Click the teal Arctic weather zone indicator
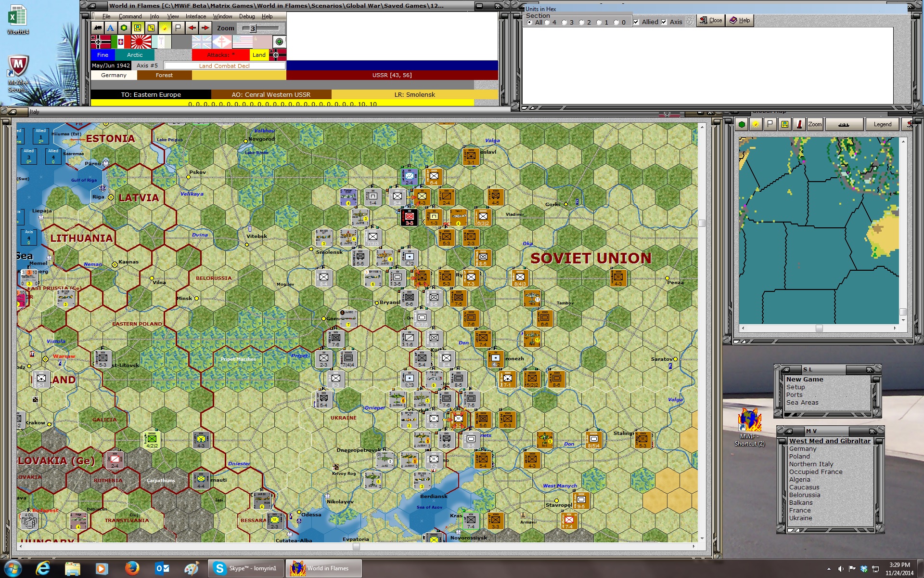The height and width of the screenshot is (578, 924). point(135,55)
